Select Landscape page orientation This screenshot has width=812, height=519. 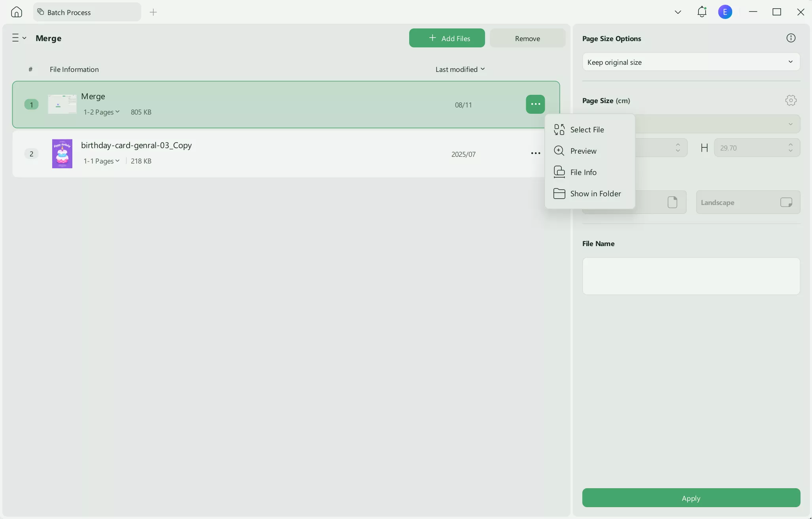coord(748,202)
